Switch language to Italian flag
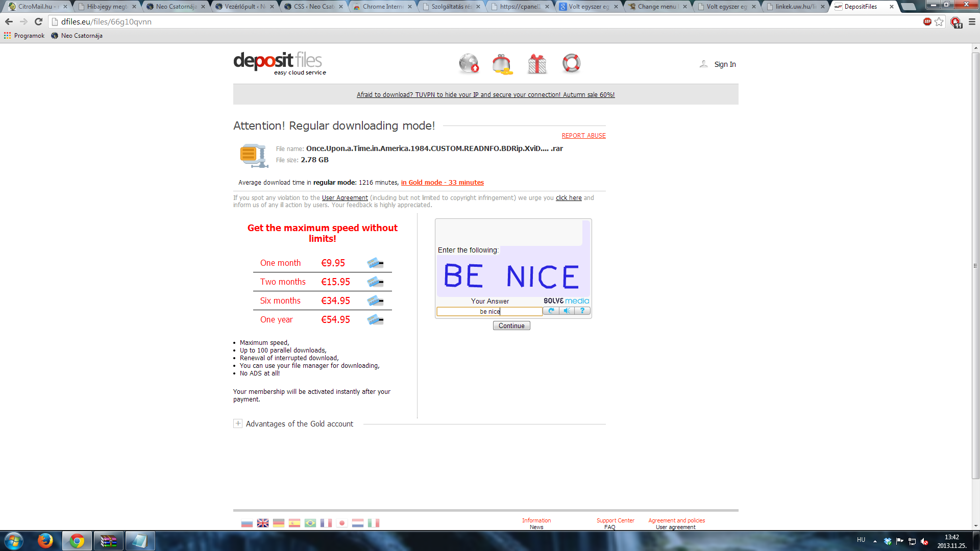Viewport: 980px width, 551px height. [374, 523]
